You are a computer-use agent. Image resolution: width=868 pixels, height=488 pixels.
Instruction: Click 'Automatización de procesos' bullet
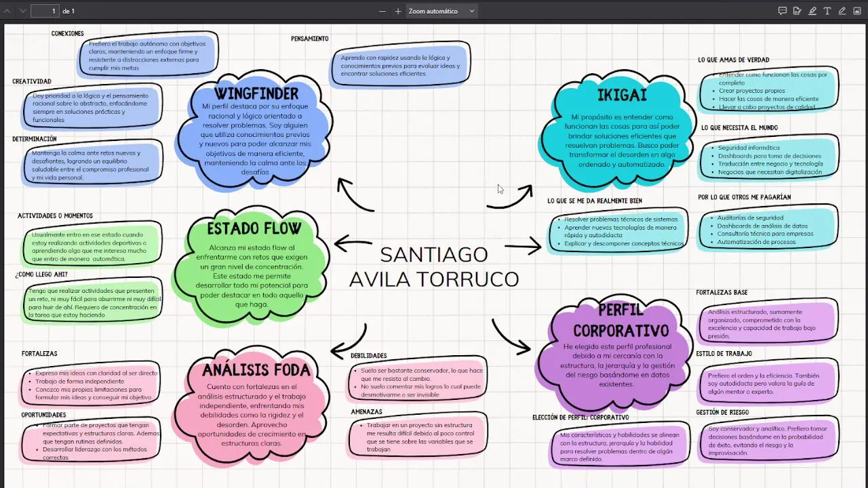[x=756, y=242]
